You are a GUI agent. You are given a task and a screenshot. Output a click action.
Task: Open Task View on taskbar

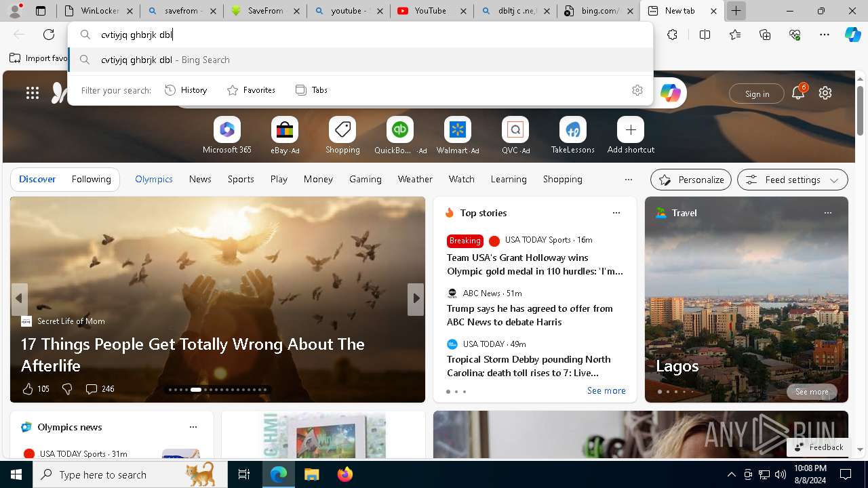point(244,474)
